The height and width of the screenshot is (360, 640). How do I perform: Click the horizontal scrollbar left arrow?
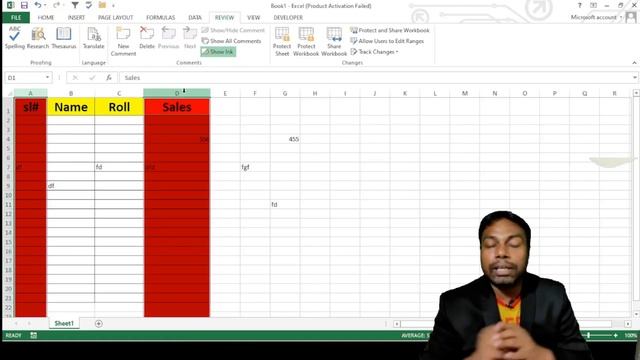click(x=397, y=324)
